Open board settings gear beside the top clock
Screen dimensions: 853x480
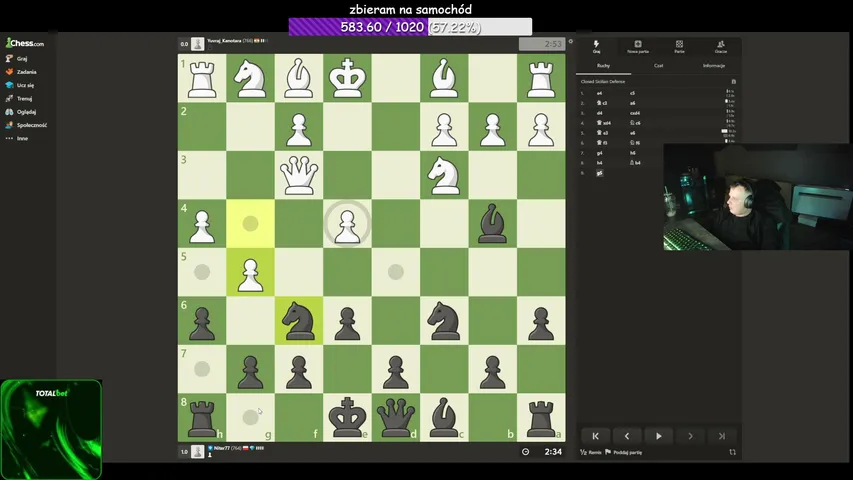tap(571, 41)
